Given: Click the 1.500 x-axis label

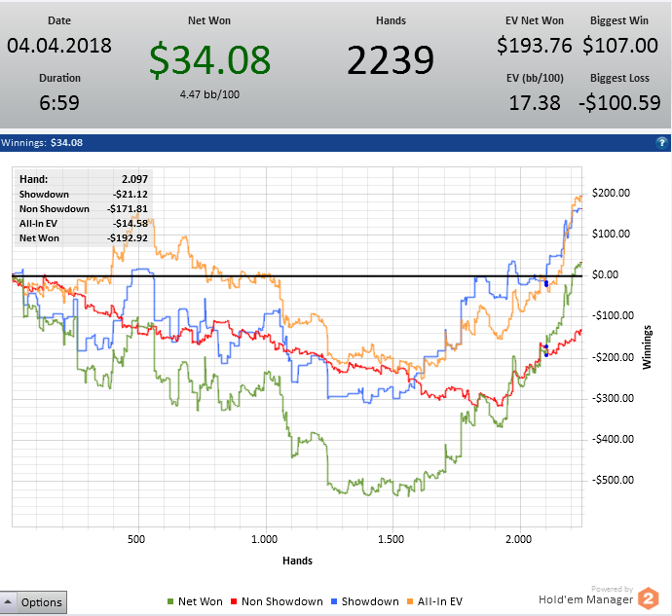Looking at the screenshot, I should point(391,539).
